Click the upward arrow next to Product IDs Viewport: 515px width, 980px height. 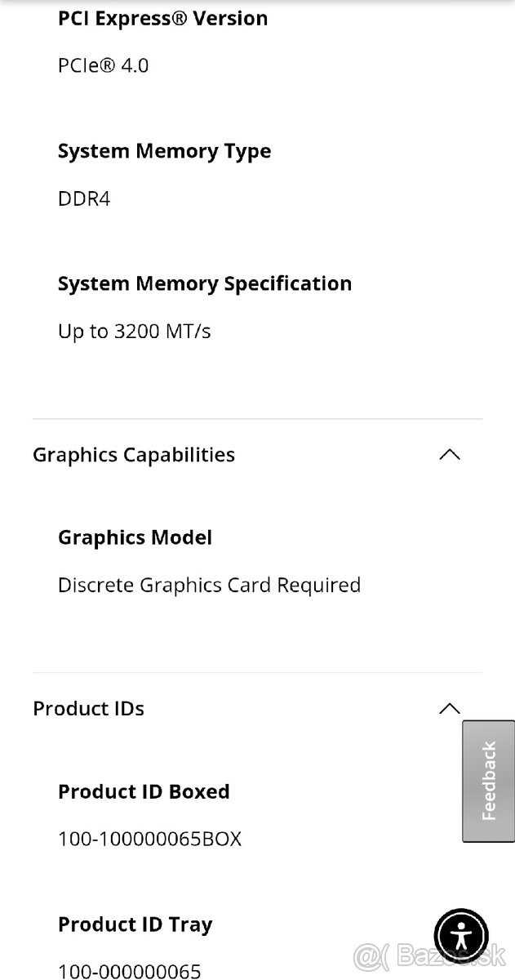[x=449, y=709]
